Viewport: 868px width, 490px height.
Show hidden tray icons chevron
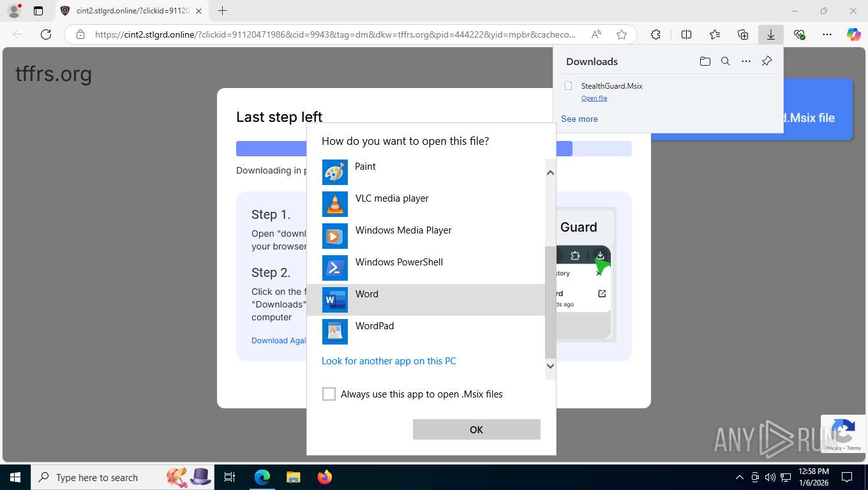click(740, 477)
